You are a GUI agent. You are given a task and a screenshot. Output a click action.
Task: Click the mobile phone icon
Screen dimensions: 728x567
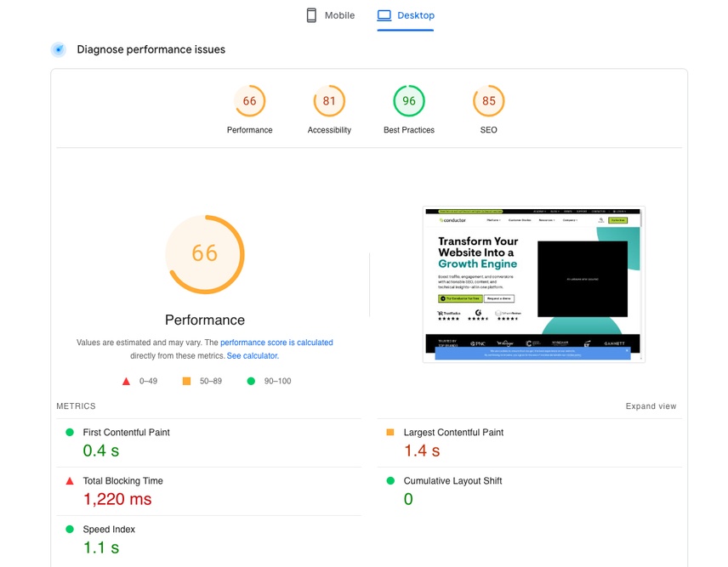point(311,15)
